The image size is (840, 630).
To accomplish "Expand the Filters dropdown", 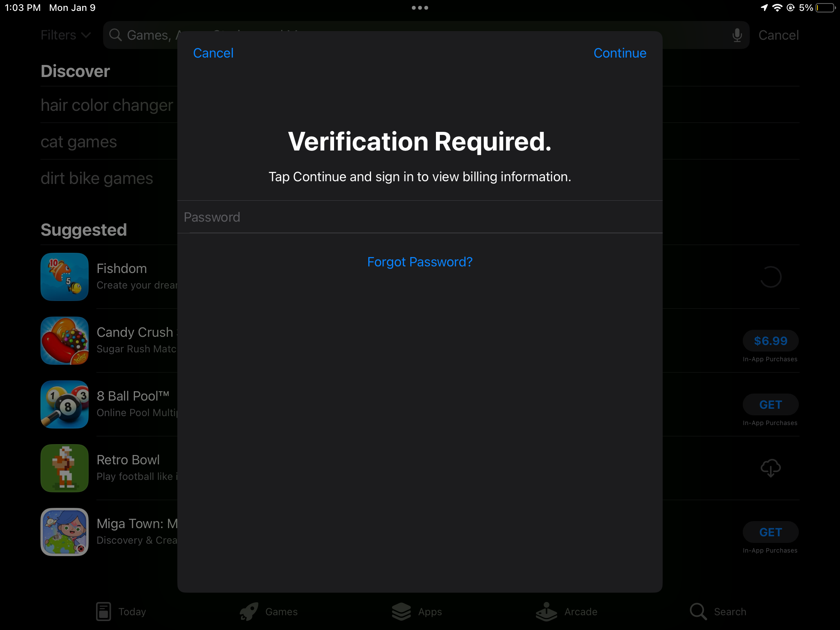I will point(65,34).
